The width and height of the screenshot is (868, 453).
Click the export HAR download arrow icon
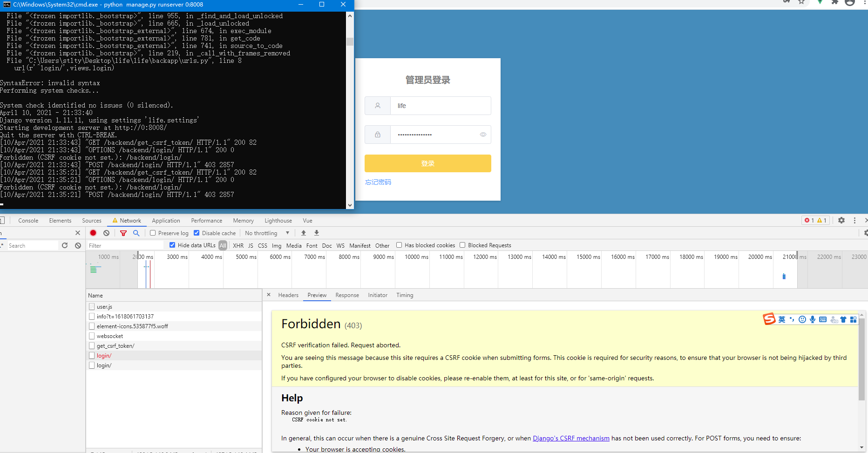pos(317,233)
